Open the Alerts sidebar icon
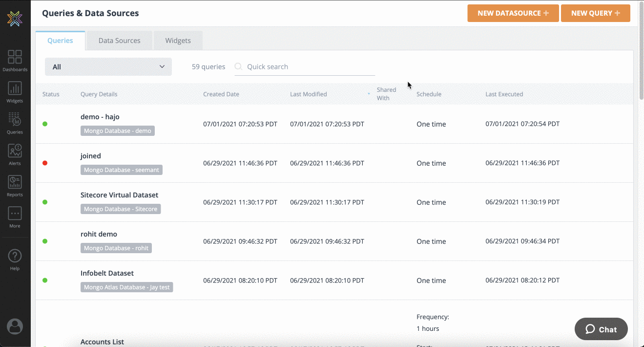 (x=15, y=154)
